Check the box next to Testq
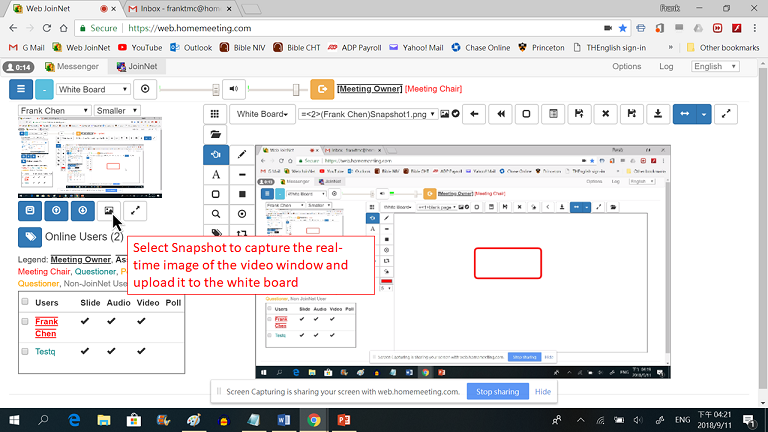This screenshot has height=432, width=768. tap(25, 351)
